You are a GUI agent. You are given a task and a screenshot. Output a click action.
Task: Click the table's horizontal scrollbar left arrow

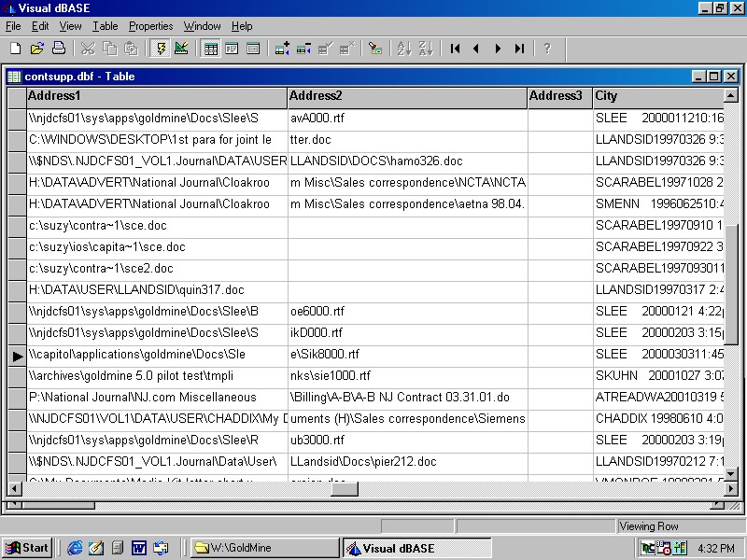tap(14, 488)
